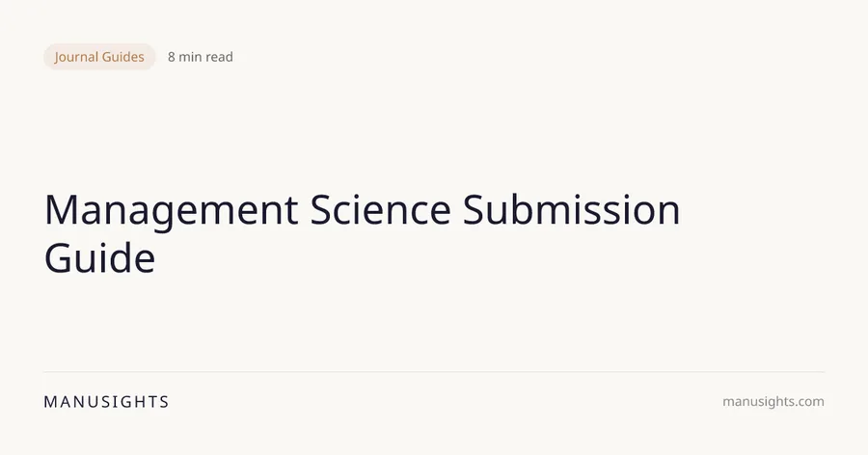Click the word Guides inside the tag
The image size is (868, 455).
(122, 57)
